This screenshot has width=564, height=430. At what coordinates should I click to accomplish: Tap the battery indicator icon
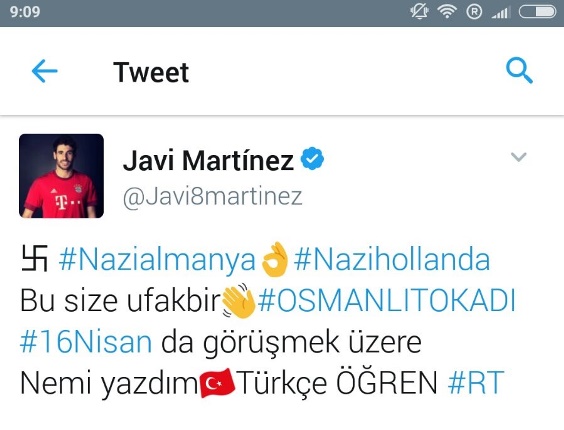(x=538, y=12)
